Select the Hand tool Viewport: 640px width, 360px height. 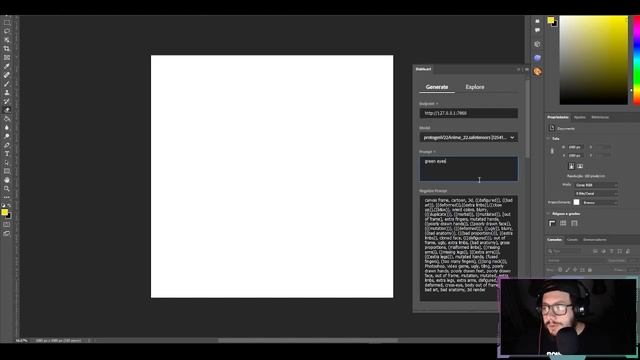pos(7,180)
